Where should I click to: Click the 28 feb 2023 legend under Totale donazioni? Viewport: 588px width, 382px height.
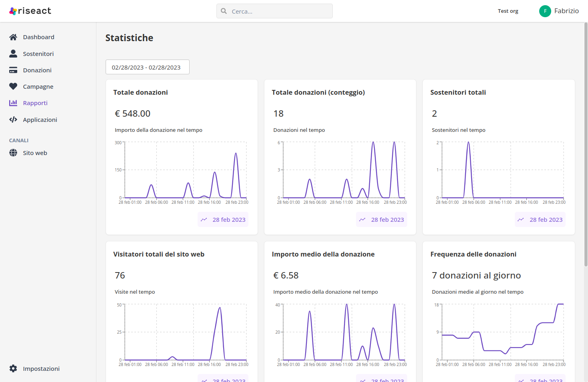pyautogui.click(x=223, y=220)
